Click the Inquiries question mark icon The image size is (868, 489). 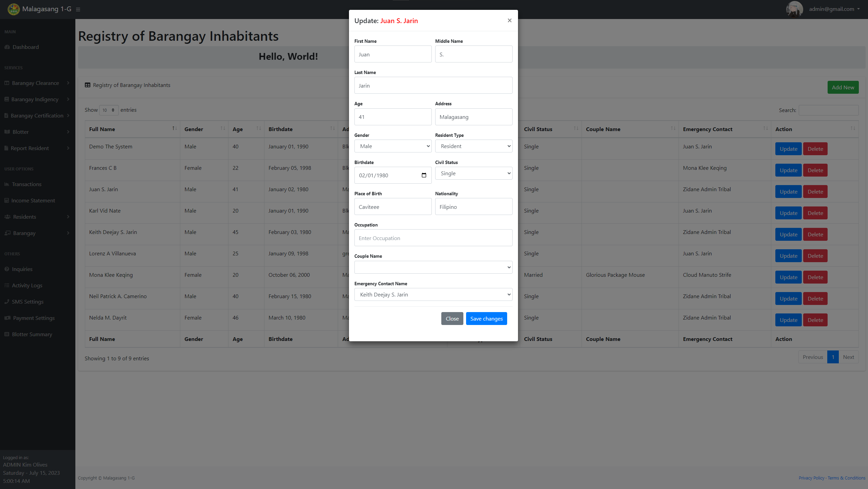click(7, 269)
